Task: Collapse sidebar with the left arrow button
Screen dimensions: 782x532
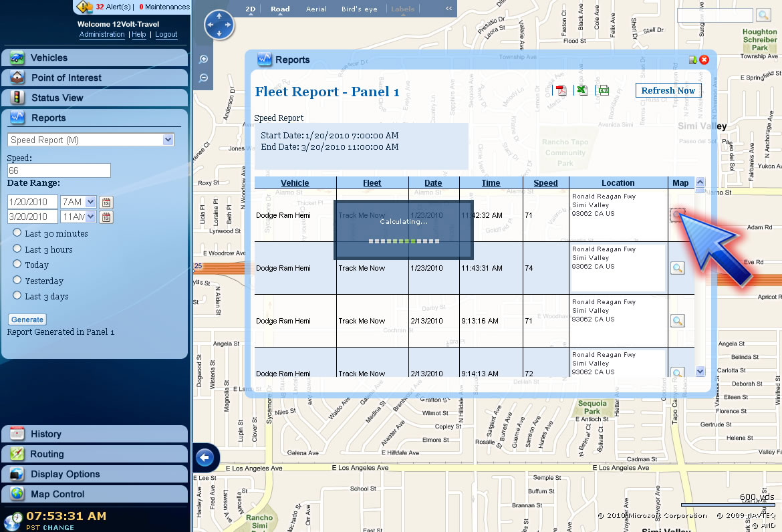Action: pos(205,458)
